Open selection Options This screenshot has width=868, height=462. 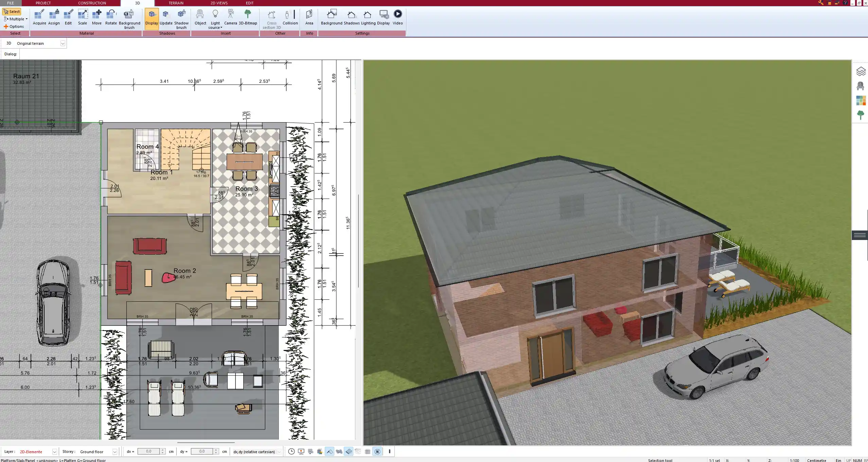14,26
